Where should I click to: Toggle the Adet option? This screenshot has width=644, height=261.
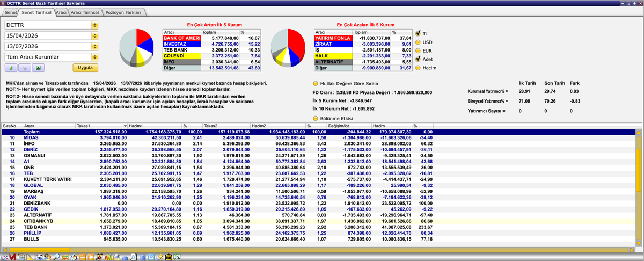tap(418, 59)
